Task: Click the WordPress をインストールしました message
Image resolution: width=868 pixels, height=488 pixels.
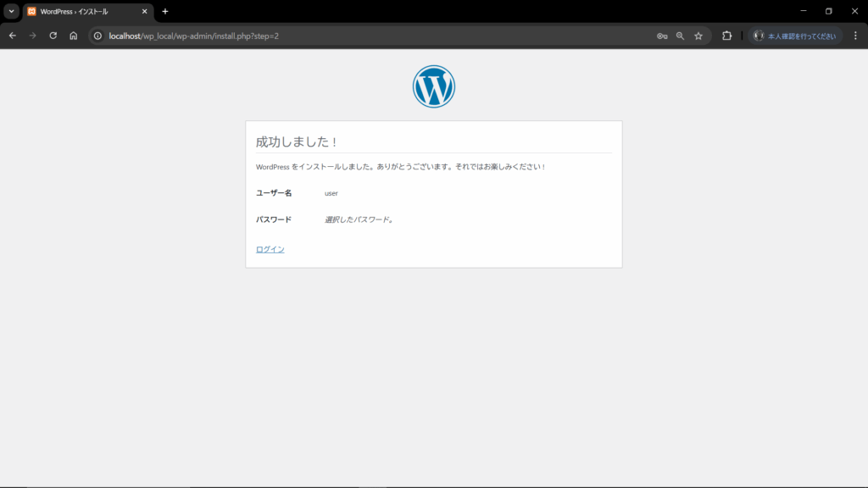Action: point(401,167)
